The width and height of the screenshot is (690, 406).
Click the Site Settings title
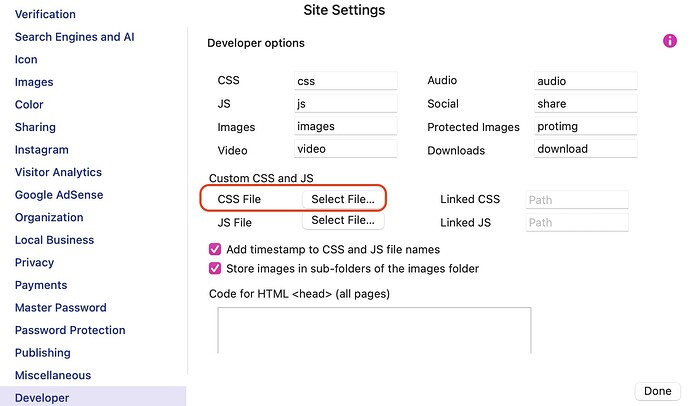[x=344, y=10]
